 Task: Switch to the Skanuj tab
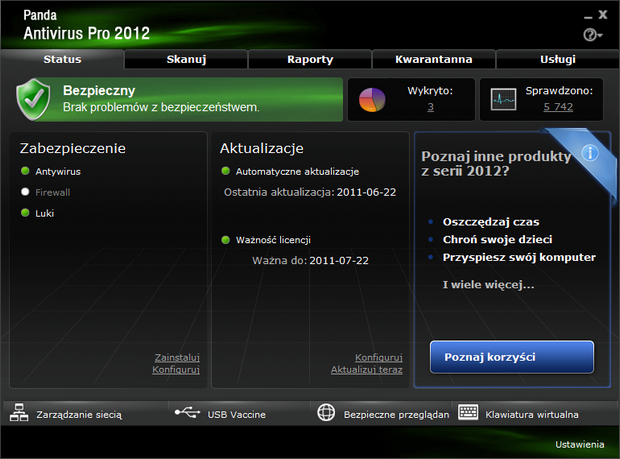point(186,59)
